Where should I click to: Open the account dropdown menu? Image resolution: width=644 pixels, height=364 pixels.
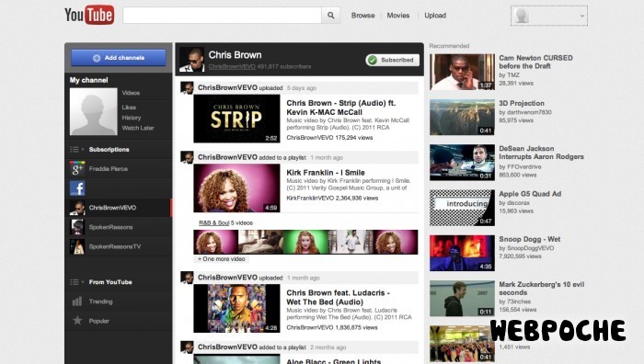point(549,16)
